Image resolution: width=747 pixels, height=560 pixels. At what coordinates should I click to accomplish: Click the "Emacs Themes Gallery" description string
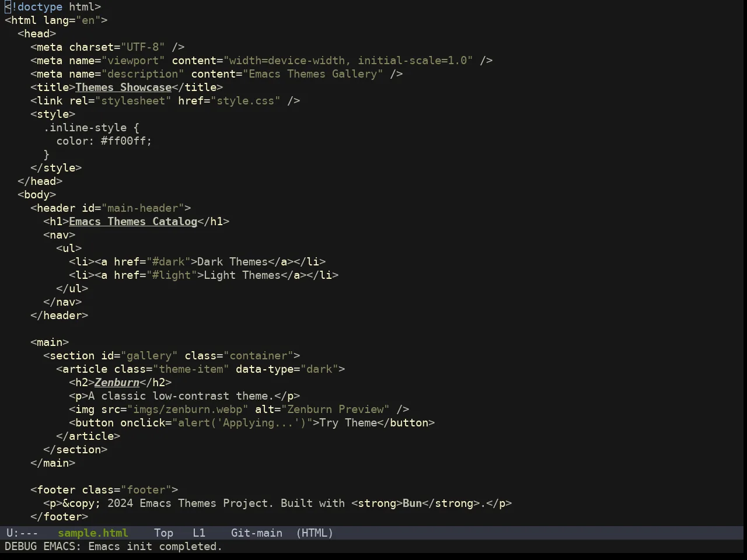pyautogui.click(x=313, y=74)
